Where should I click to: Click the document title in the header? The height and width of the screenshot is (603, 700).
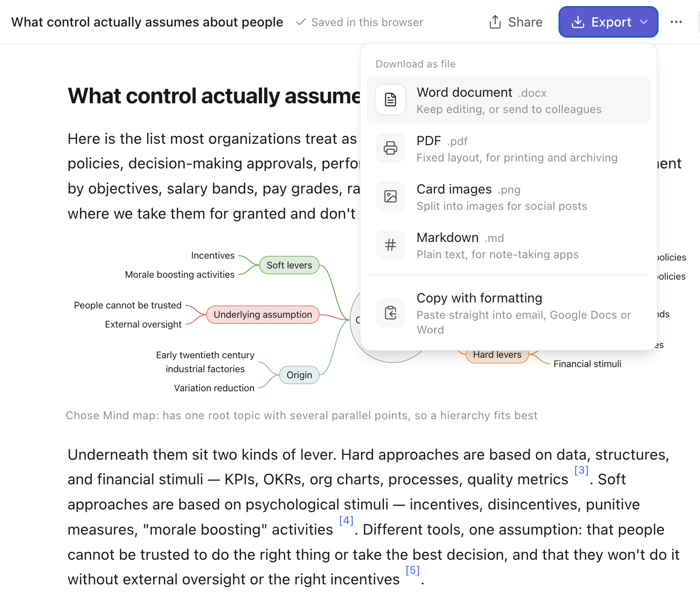[147, 22]
